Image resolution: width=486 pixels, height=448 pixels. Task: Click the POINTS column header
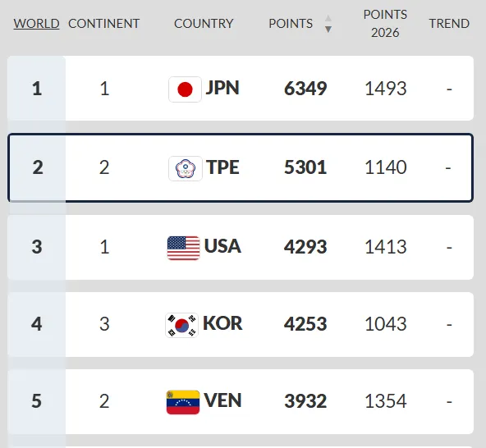(x=291, y=24)
